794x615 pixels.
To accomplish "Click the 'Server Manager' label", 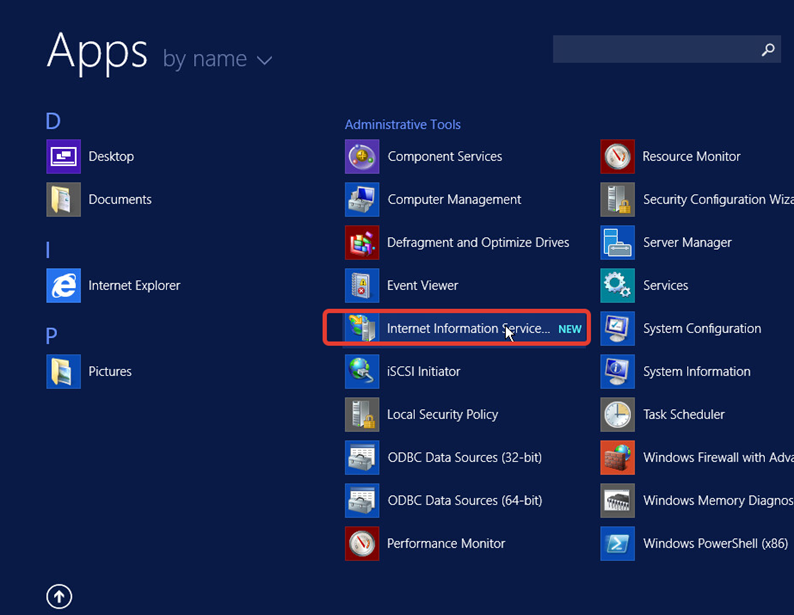I will pyautogui.click(x=687, y=242).
